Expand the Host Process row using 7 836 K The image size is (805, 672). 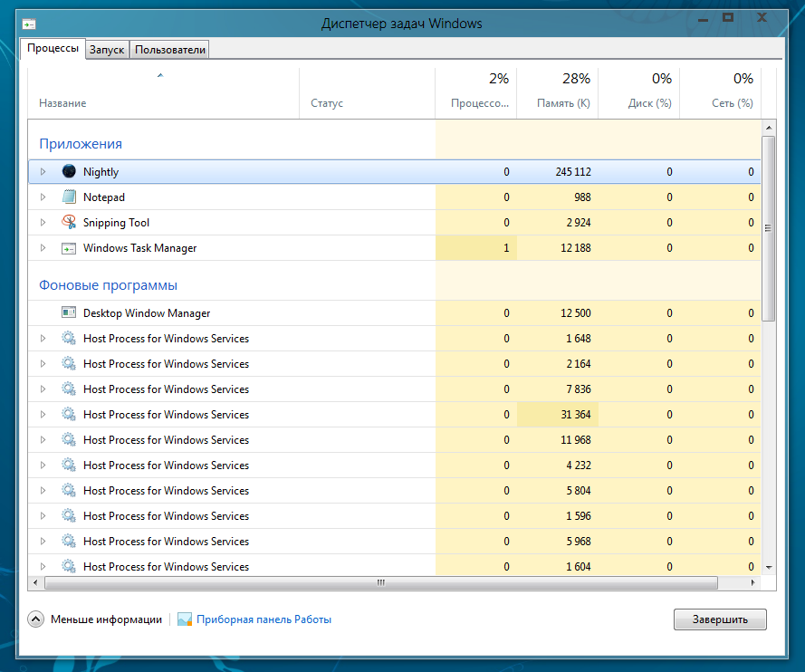coord(43,389)
